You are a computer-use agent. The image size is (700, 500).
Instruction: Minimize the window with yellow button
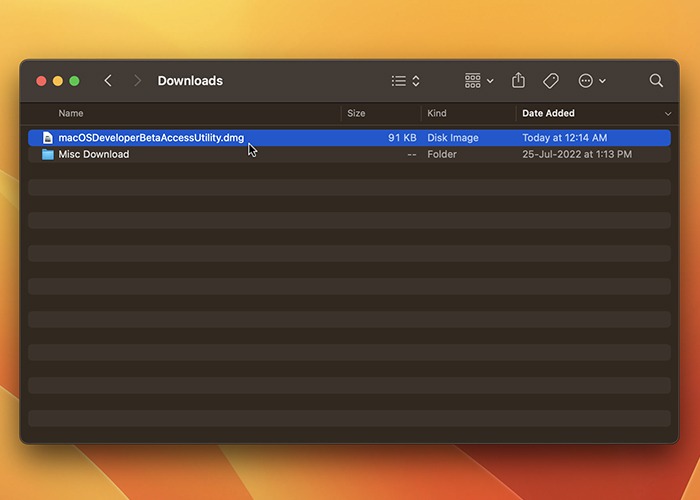[58, 81]
